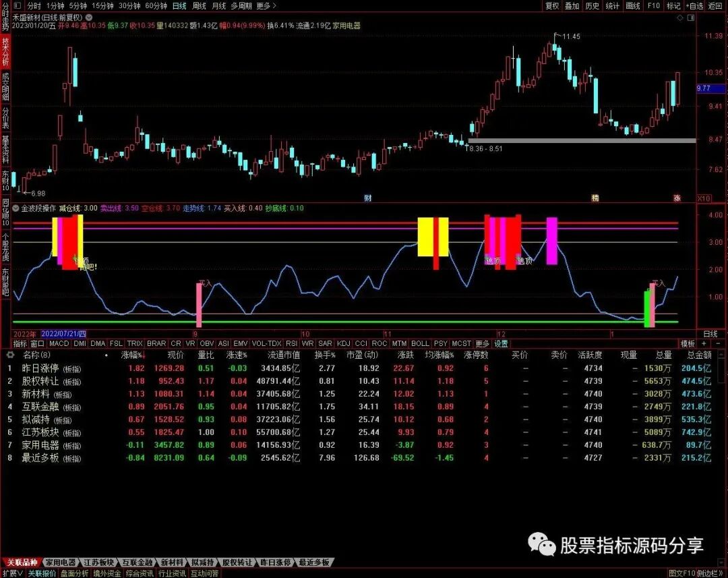Open the 多周期 multi-period view
The width and height of the screenshot is (728, 578).
(x=241, y=5)
